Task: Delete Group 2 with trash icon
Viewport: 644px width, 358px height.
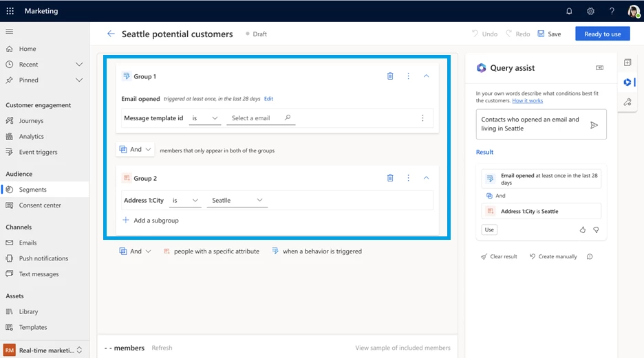Action: (390, 178)
